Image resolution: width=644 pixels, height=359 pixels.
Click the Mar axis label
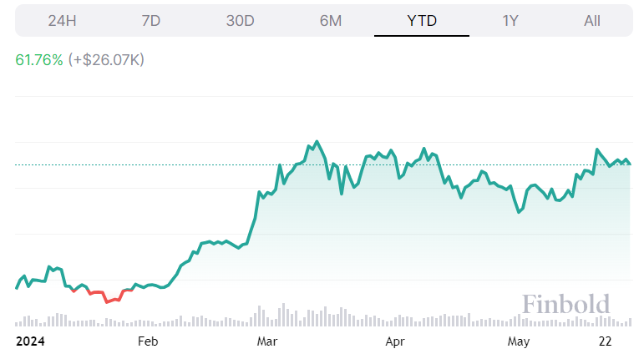267,341
